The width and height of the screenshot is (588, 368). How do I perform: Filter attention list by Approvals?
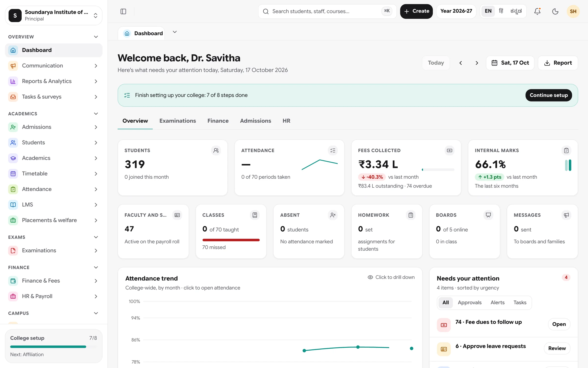(x=470, y=302)
